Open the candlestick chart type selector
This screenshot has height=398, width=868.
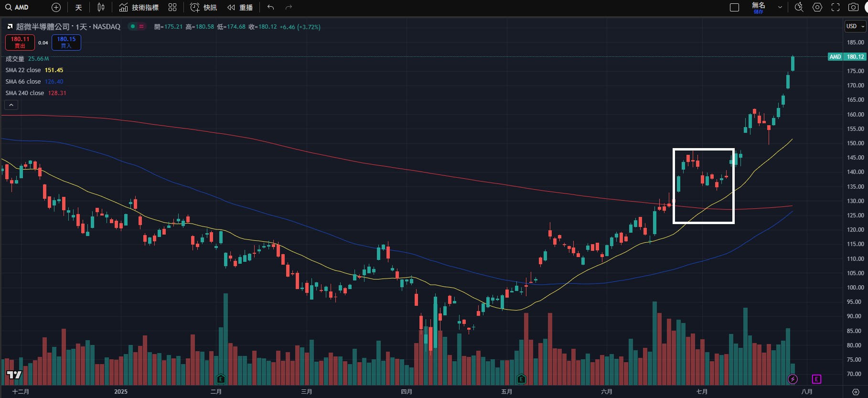point(101,7)
